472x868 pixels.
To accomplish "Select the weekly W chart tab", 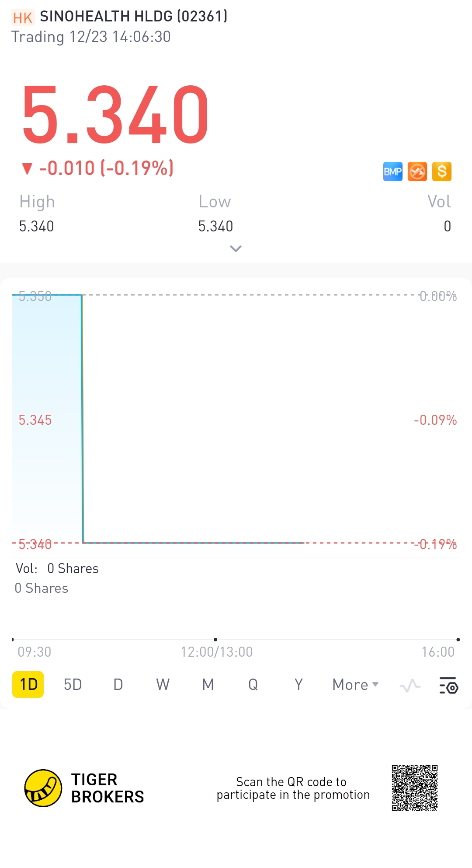I will tap(163, 685).
